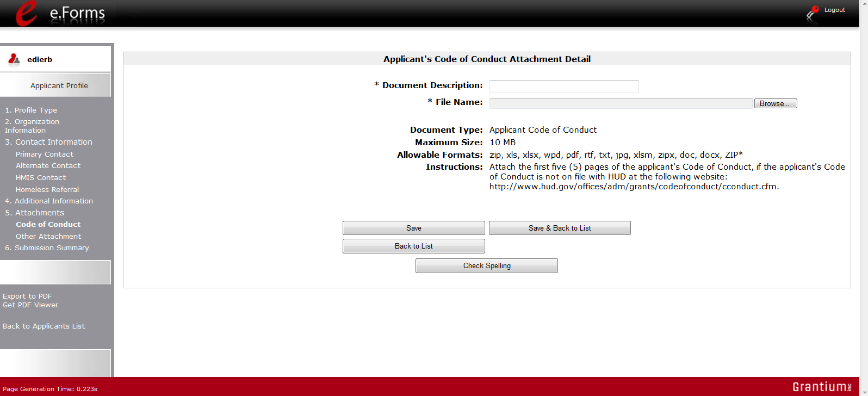Image resolution: width=868 pixels, height=396 pixels.
Task: Click the page heading 'Applicant's Code of Conduct Attachment Detail'
Action: 487,59
